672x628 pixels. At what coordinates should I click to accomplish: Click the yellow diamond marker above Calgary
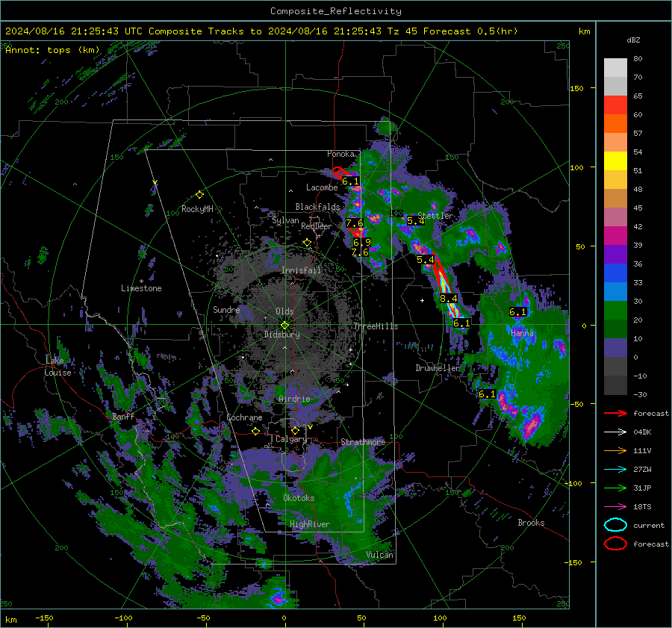[x=295, y=430]
